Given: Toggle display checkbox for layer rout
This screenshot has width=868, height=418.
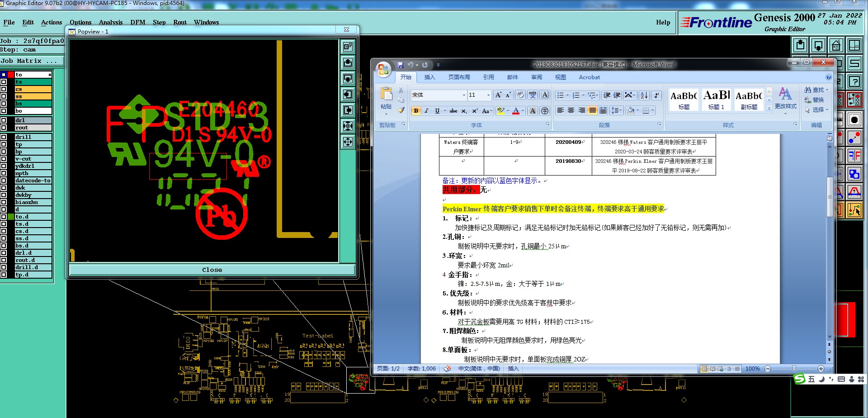Looking at the screenshot, I should click(4, 128).
